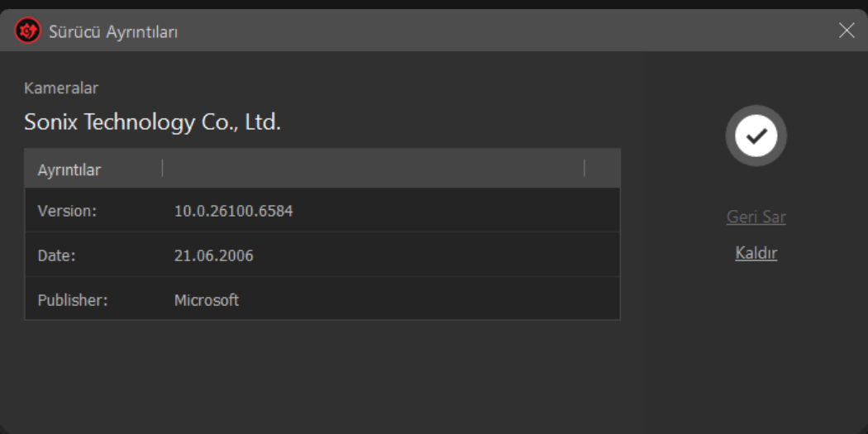868x434 pixels.
Task: Select the Version: label
Action: [67, 211]
